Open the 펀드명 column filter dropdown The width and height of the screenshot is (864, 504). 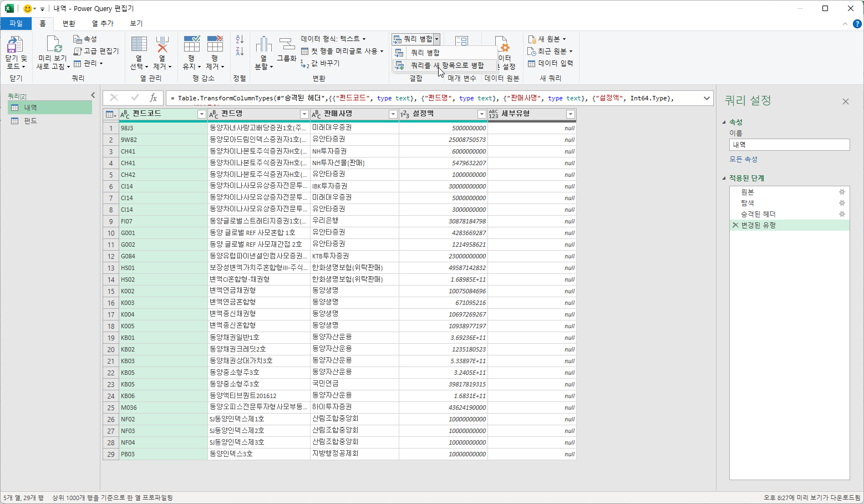(304, 114)
